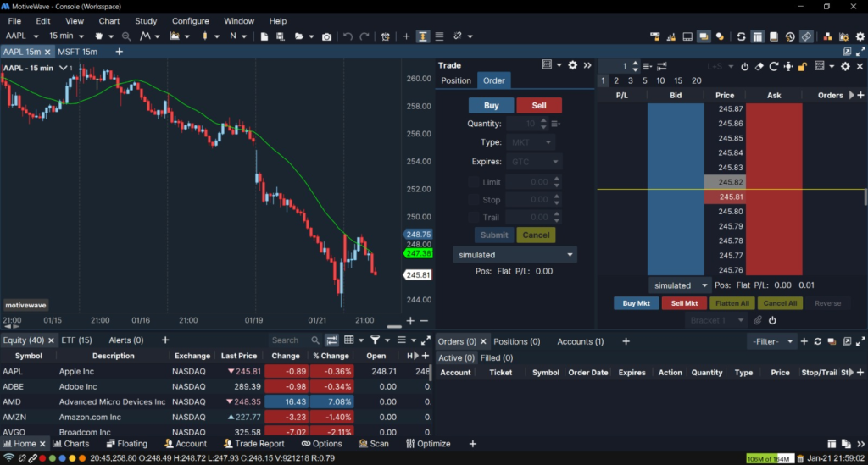Open the 15 min bar size dropdown
The width and height of the screenshot is (868, 465).
pos(66,36)
